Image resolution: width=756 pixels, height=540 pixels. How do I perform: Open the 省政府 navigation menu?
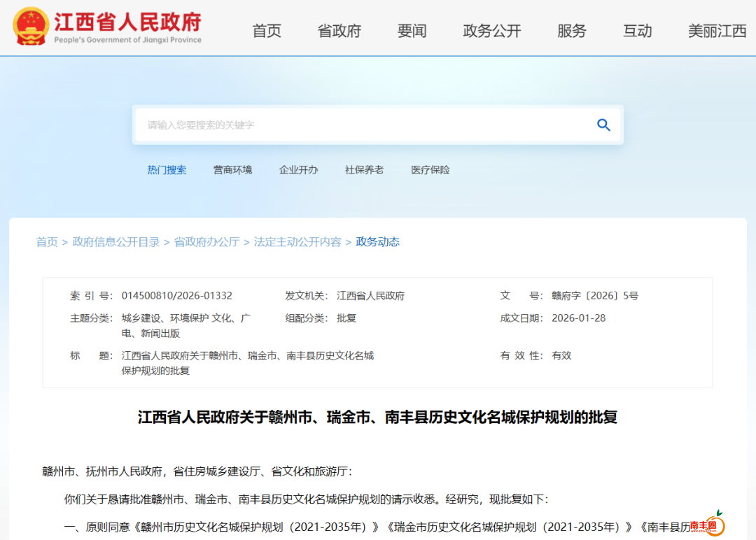(339, 31)
